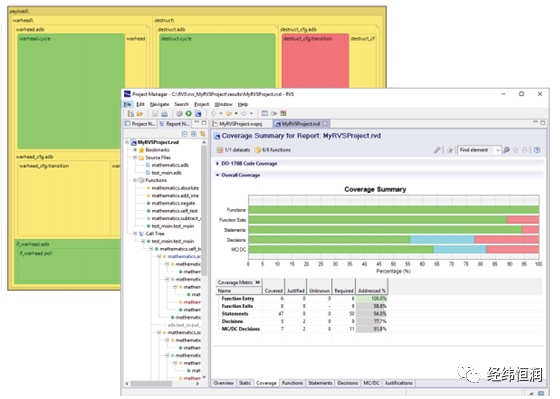Click the bookmark star icon in report toolbar
Viewport: 560px width, 399px height.
(450, 150)
